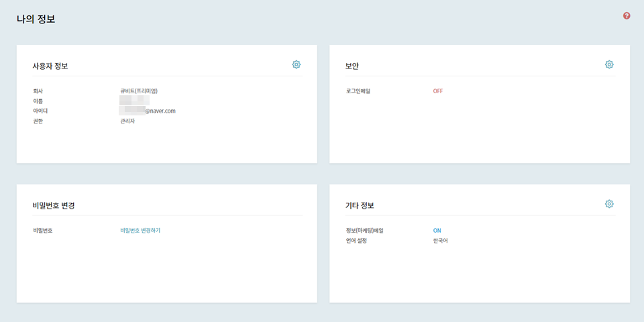Select the 언어 설정 label
The image size is (644, 322).
pyautogui.click(x=356, y=240)
